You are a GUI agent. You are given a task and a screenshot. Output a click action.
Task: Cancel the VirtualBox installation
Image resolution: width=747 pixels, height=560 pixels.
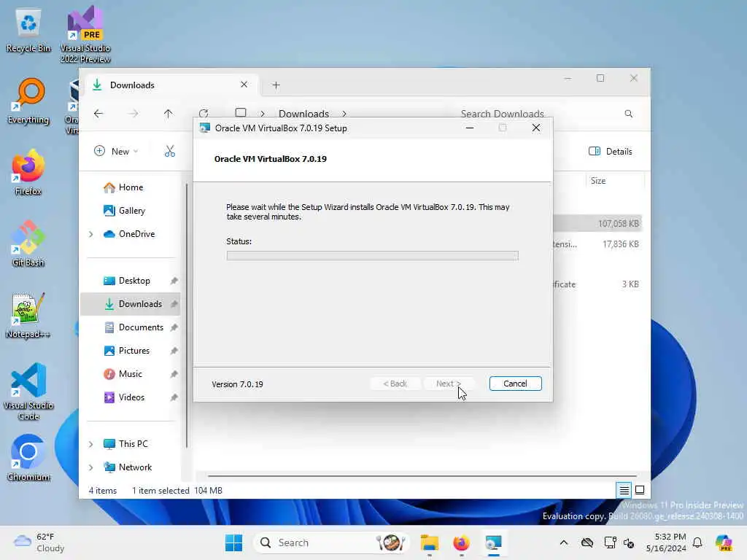click(x=515, y=384)
